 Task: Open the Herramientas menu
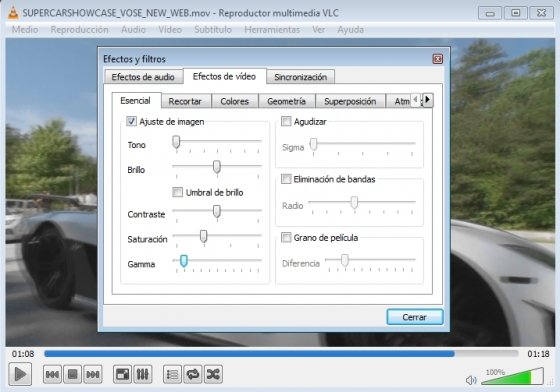[272, 30]
